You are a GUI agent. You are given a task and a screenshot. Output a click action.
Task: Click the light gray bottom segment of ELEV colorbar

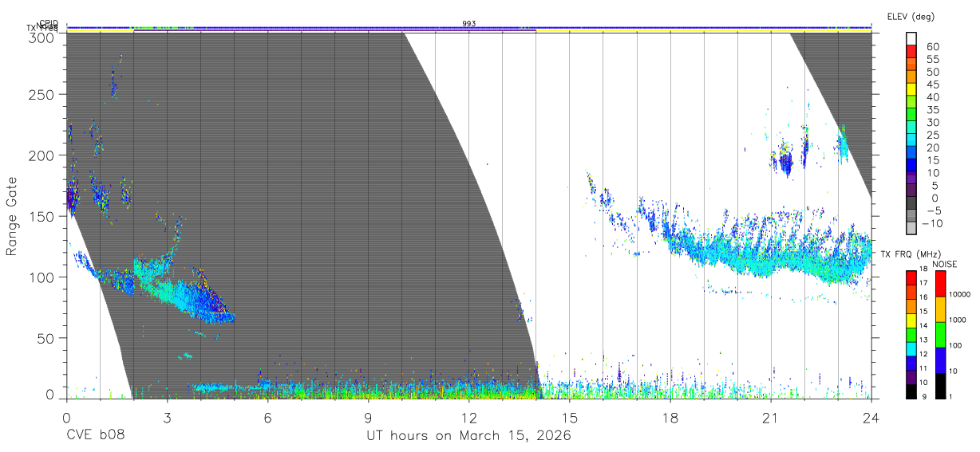click(x=911, y=230)
